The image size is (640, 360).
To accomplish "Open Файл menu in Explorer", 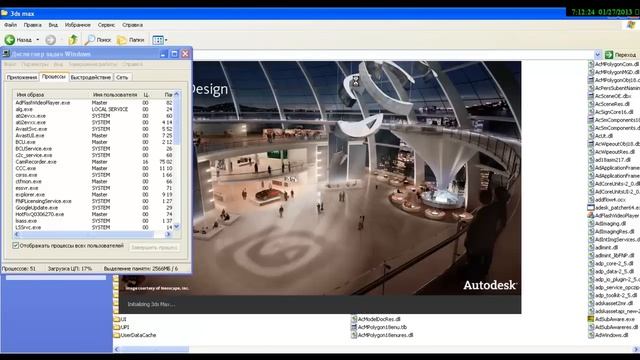I will (11, 25).
